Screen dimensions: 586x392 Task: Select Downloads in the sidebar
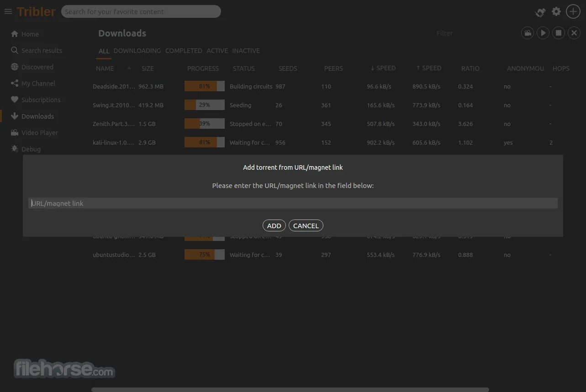[37, 116]
